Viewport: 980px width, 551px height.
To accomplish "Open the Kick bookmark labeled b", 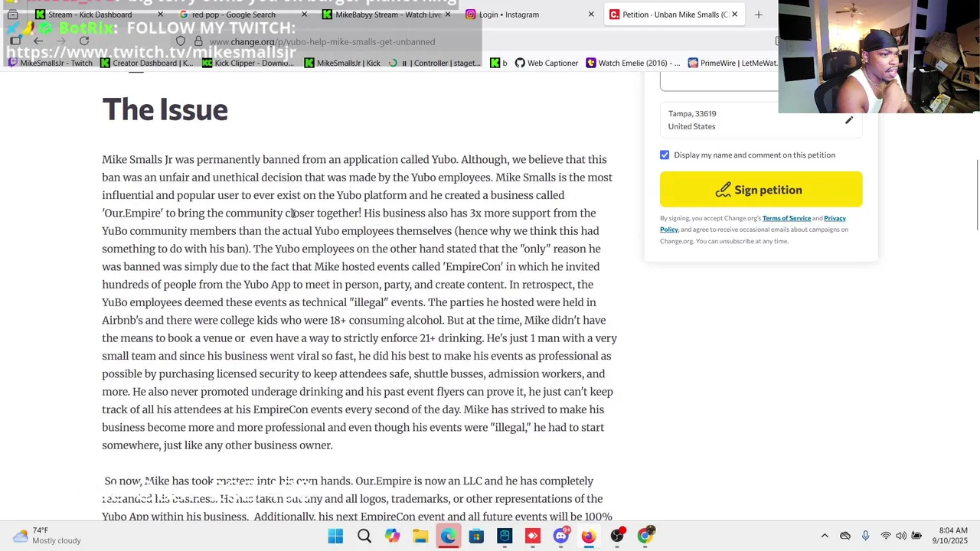I will 498,63.
